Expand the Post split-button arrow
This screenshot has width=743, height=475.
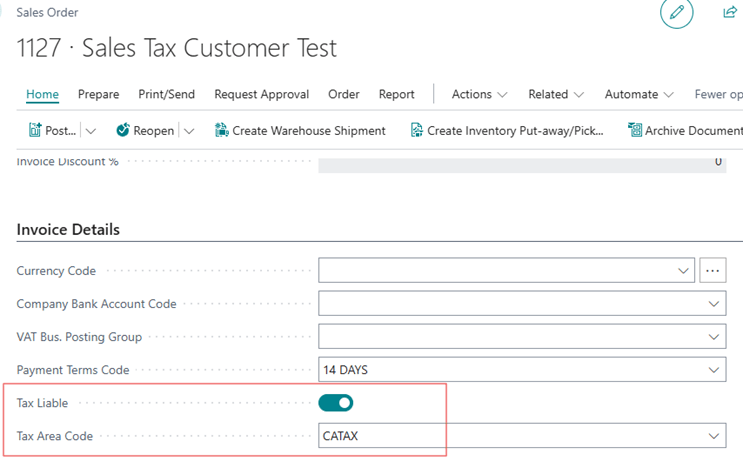(90, 130)
